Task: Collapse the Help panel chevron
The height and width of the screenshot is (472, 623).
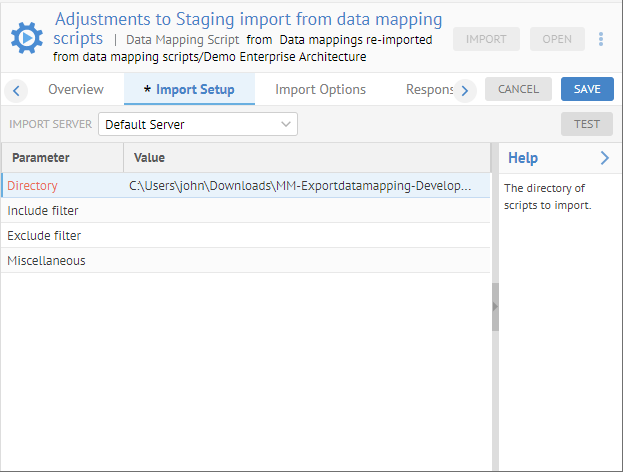Action: (x=604, y=158)
